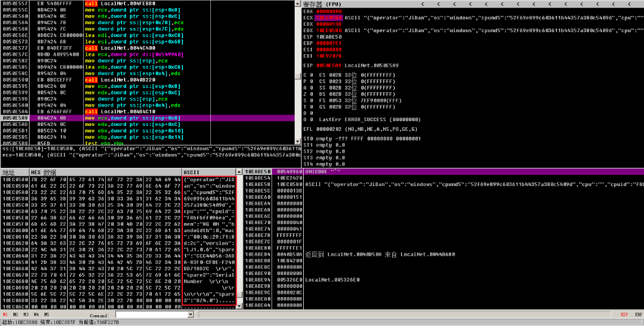Image resolution: width=644 pixels, height=326 pixels.
Task: Select the highlighted ECX register value
Action: 329,18
